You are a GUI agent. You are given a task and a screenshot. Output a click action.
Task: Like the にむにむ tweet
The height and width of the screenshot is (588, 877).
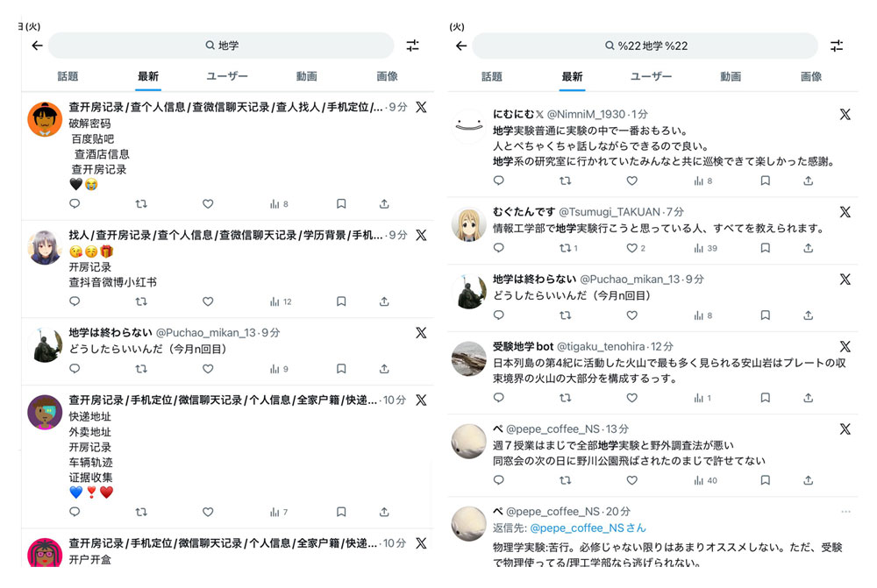(x=631, y=181)
